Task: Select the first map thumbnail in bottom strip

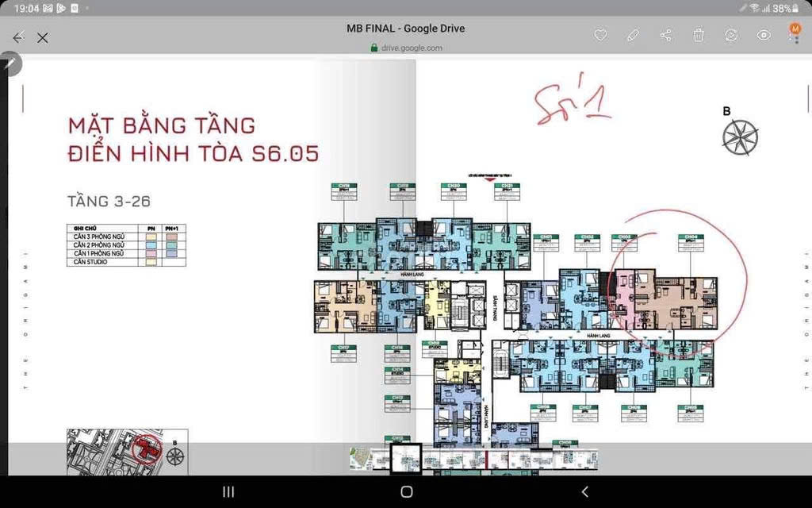Action: click(362, 460)
